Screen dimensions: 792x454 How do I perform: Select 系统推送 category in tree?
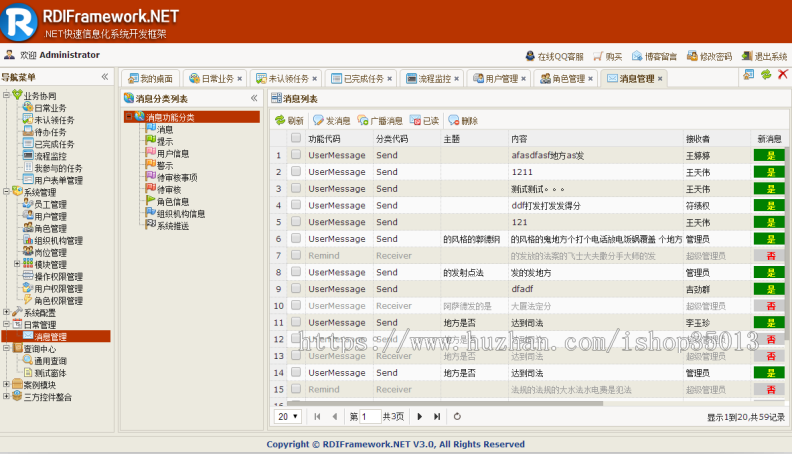coord(173,226)
